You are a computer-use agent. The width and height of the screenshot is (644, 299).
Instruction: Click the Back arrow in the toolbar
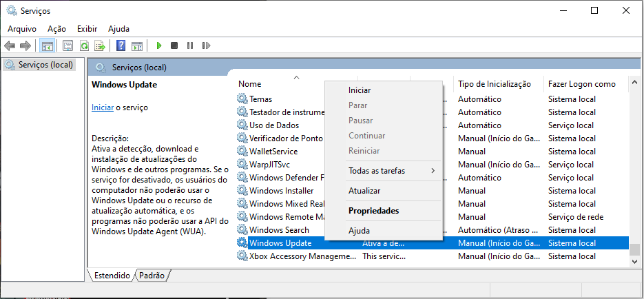click(x=10, y=45)
